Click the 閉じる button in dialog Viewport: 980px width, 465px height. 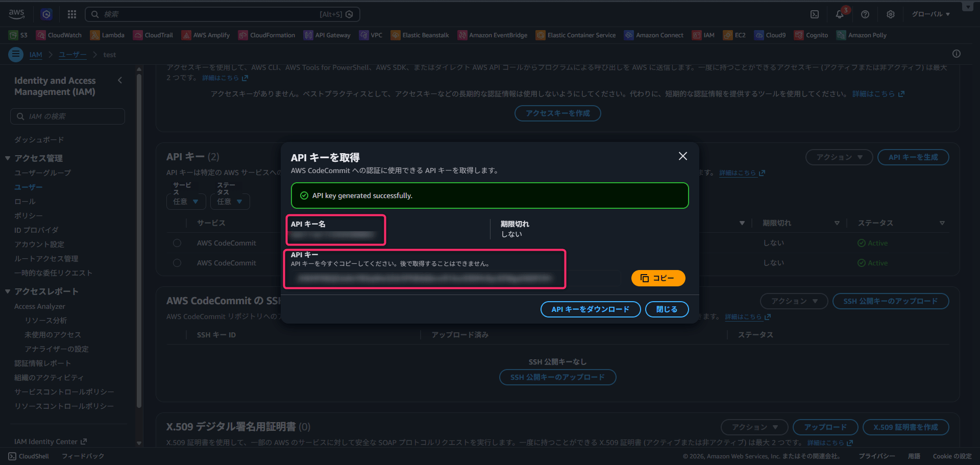[667, 309]
